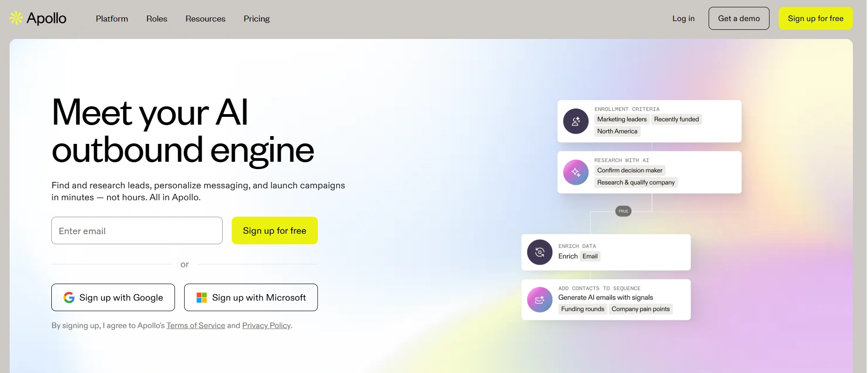The image size is (868, 373).
Task: Click Sign up for free beside email field
Action: 274,230
